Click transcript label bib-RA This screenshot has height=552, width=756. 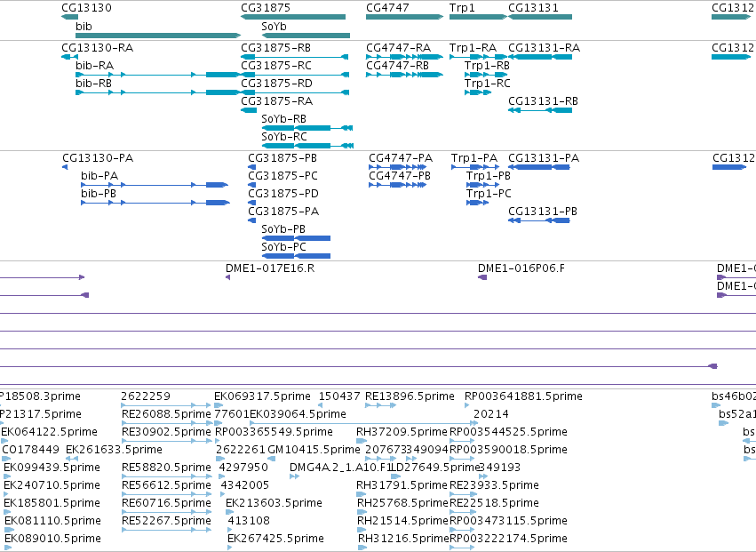pos(94,66)
